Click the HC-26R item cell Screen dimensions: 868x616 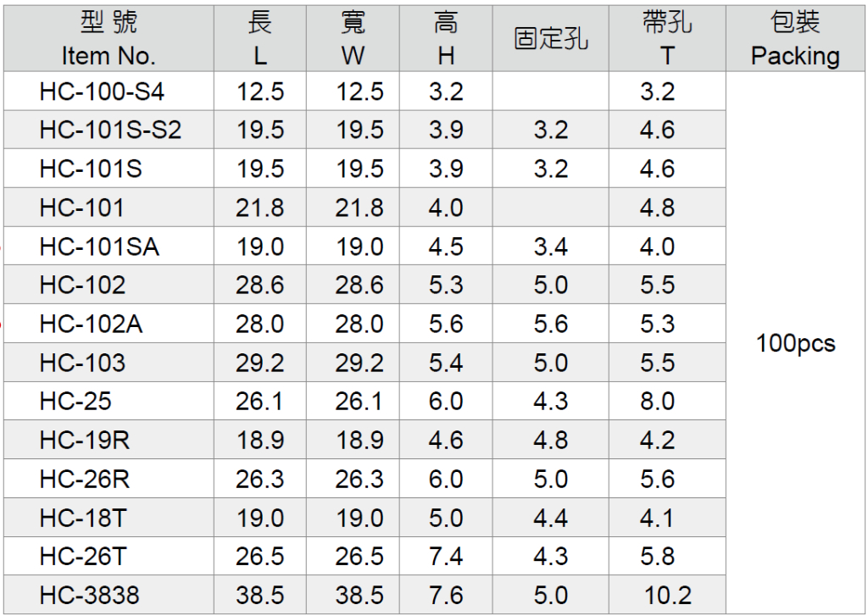[x=85, y=480]
